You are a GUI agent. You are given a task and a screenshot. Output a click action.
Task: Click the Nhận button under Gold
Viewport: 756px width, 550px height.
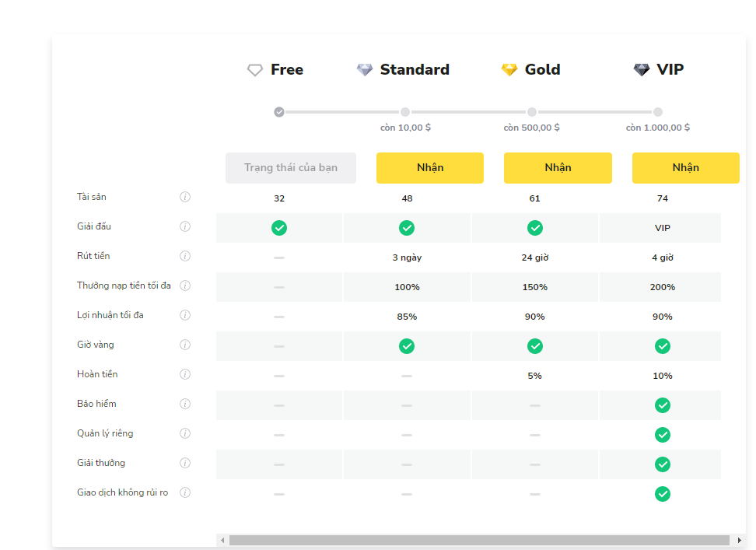558,168
